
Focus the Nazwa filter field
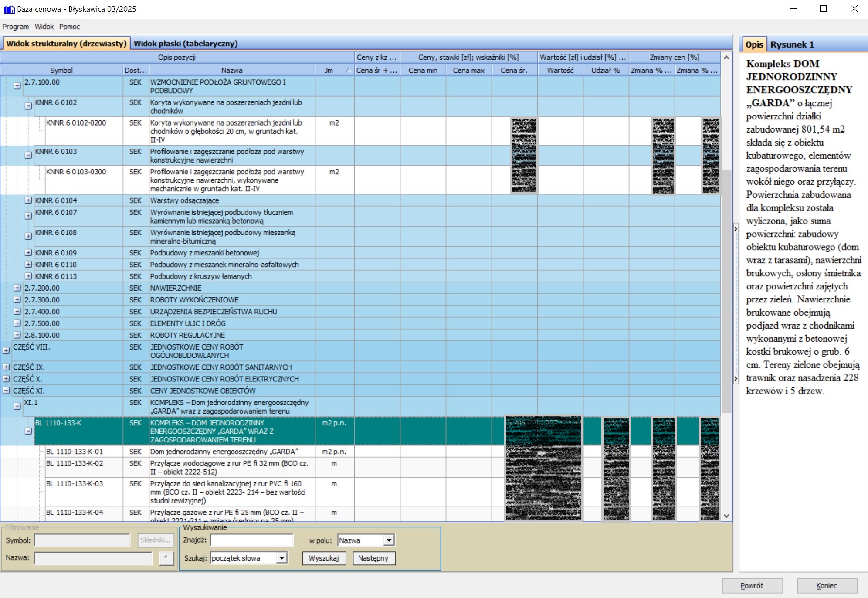tap(93, 558)
